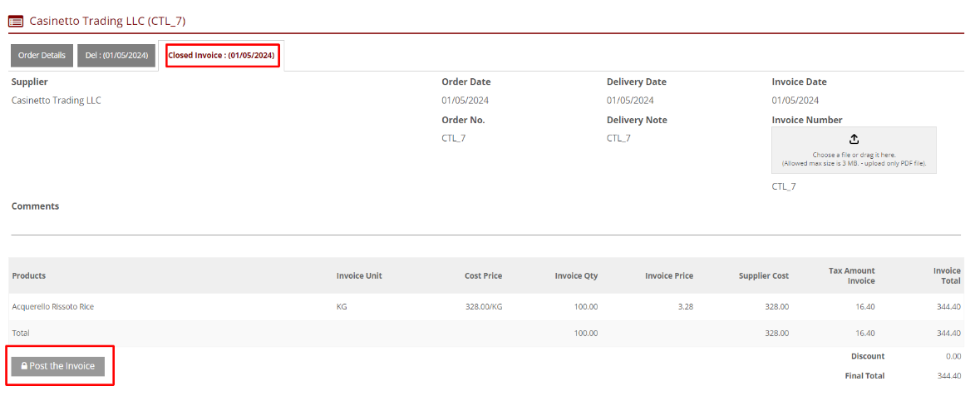This screenshot has height=406, width=980.
Task: Click the Invoice Unit column header
Action: [359, 275]
